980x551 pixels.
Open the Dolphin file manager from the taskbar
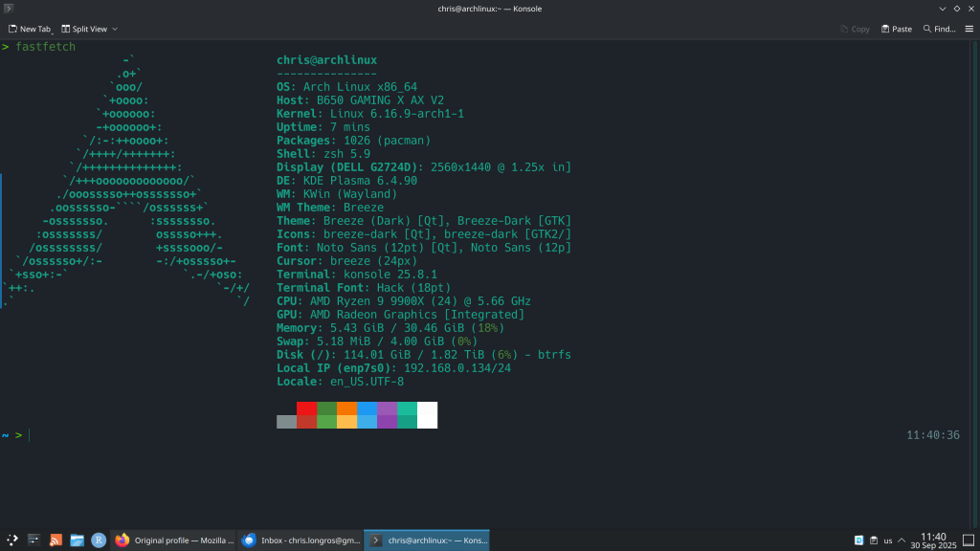point(77,540)
